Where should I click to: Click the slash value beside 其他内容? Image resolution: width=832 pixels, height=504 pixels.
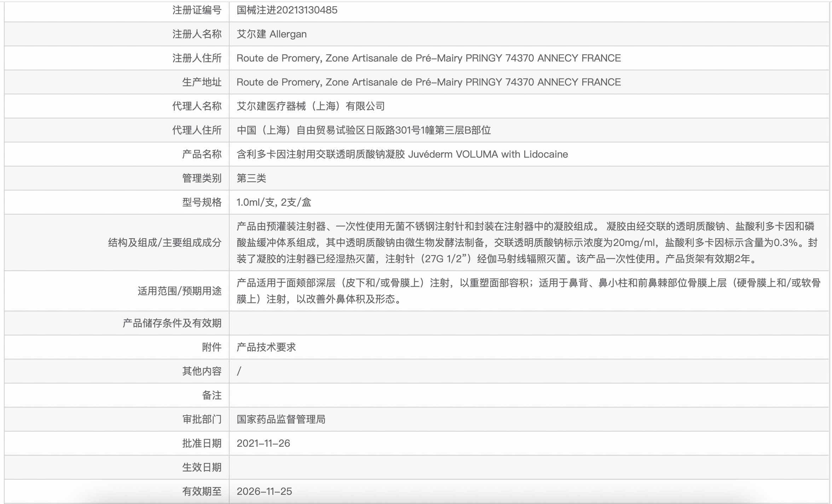pyautogui.click(x=239, y=371)
